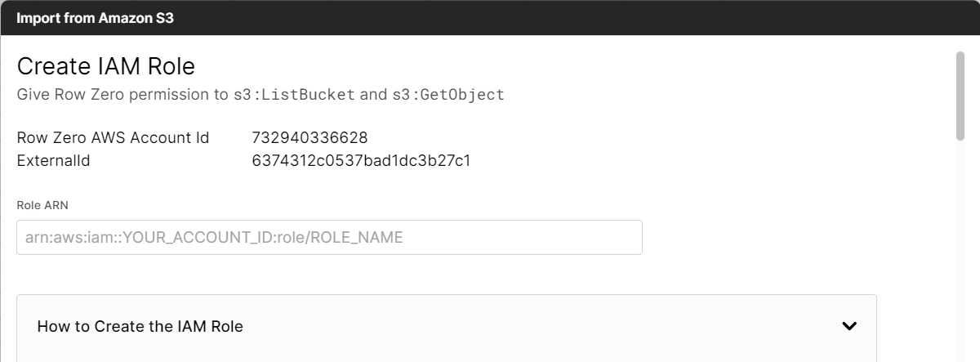This screenshot has height=362, width=980.
Task: Click the s3:ListBucket permission text
Action: [x=295, y=95]
